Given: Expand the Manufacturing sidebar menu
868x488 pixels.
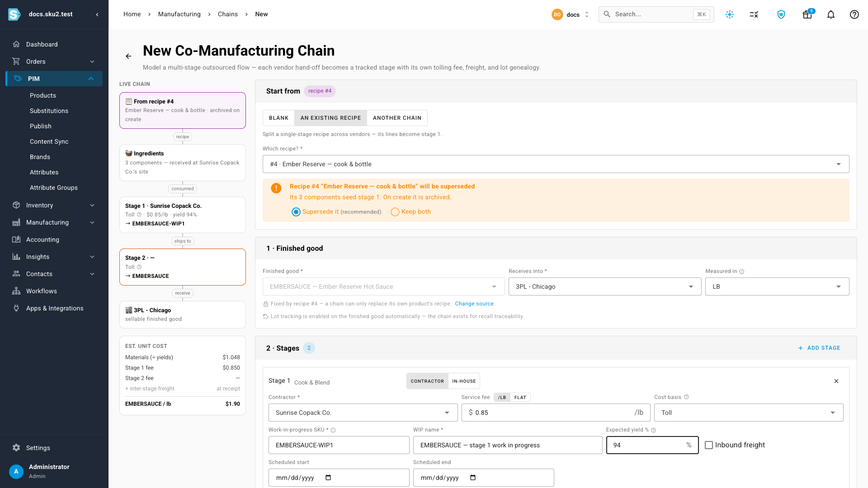Looking at the screenshot, I should (54, 222).
